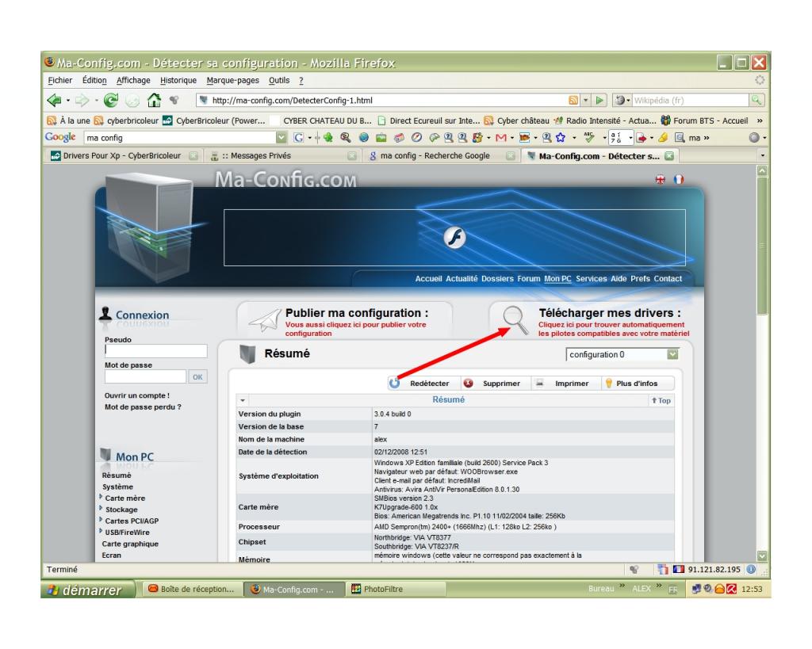812x649 pixels.
Task: Focus the Wikipédia search field
Action: click(690, 101)
